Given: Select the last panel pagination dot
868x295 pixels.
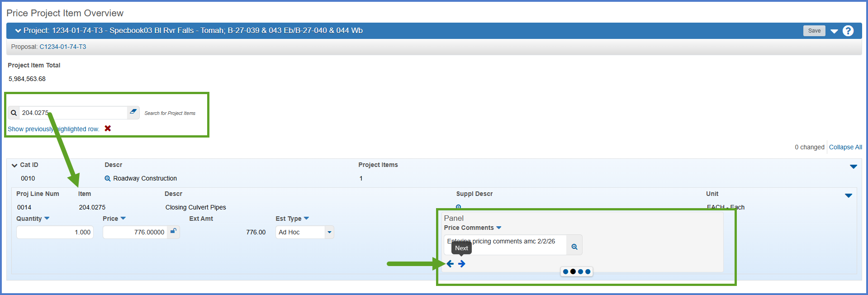Looking at the screenshot, I should pos(588,271).
